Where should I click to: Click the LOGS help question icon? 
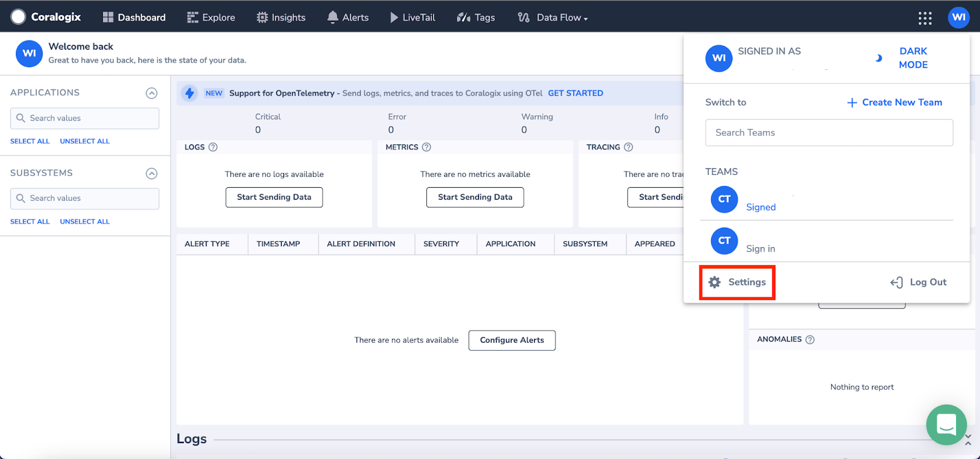point(213,147)
